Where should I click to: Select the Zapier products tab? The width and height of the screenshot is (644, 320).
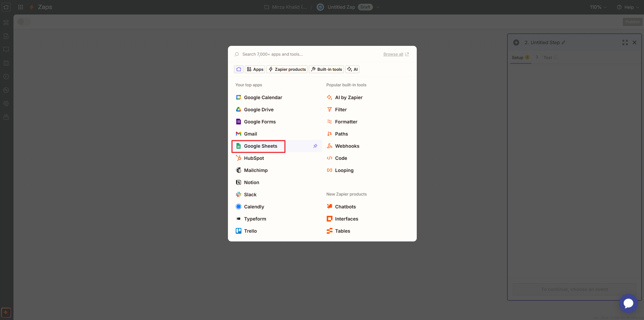(x=287, y=69)
